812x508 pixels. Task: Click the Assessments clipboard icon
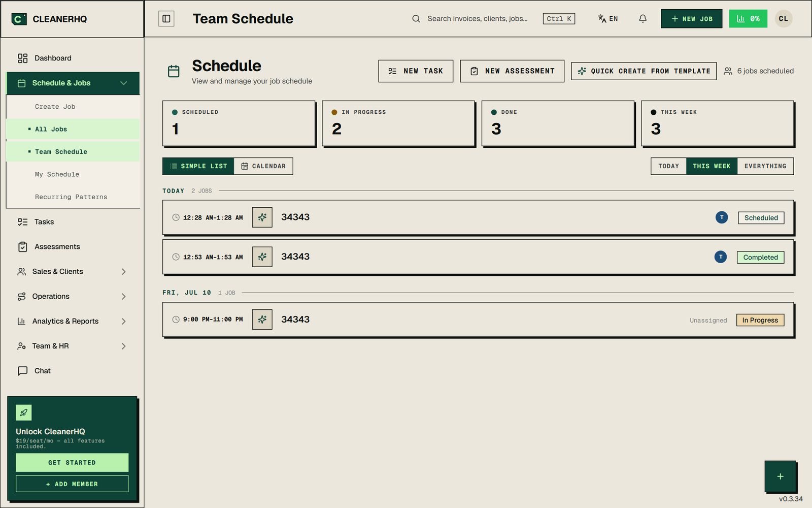coord(22,247)
